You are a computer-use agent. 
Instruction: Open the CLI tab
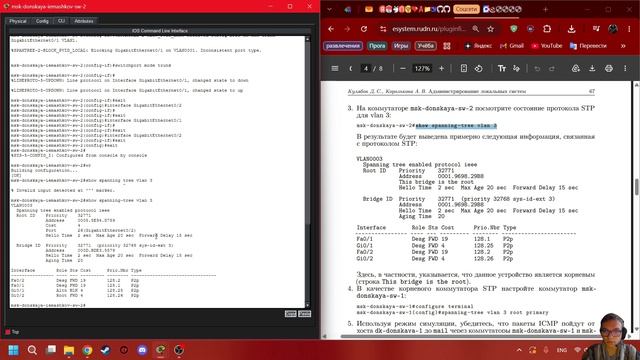(61, 21)
